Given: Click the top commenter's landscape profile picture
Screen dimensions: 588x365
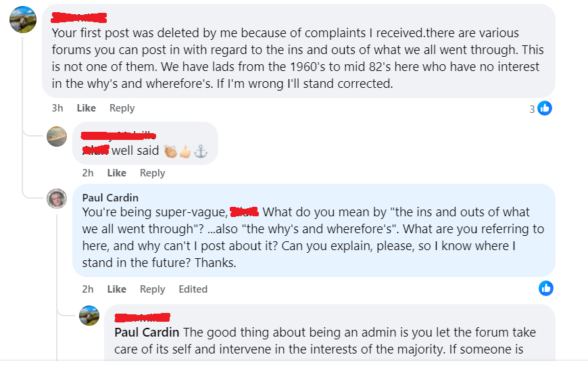Looking at the screenshot, I should pos(23,19).
